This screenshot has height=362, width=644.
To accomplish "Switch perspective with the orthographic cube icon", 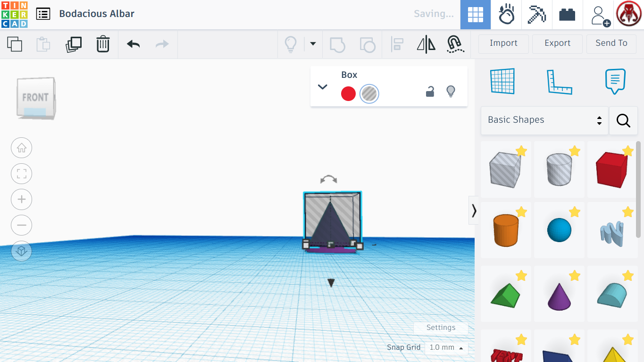I will click(x=22, y=251).
